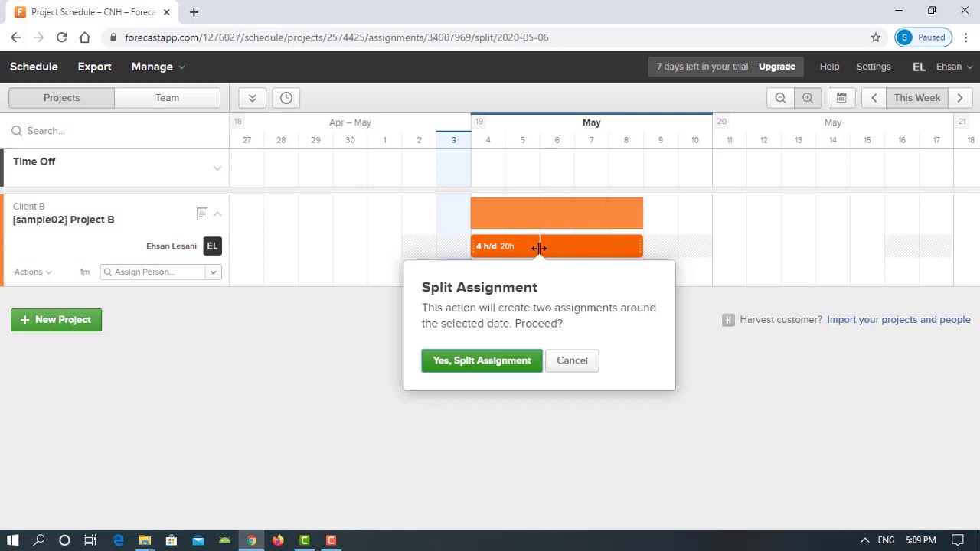Click the Ehsan Lesani name label
Image resolution: width=980 pixels, height=551 pixels.
(171, 246)
